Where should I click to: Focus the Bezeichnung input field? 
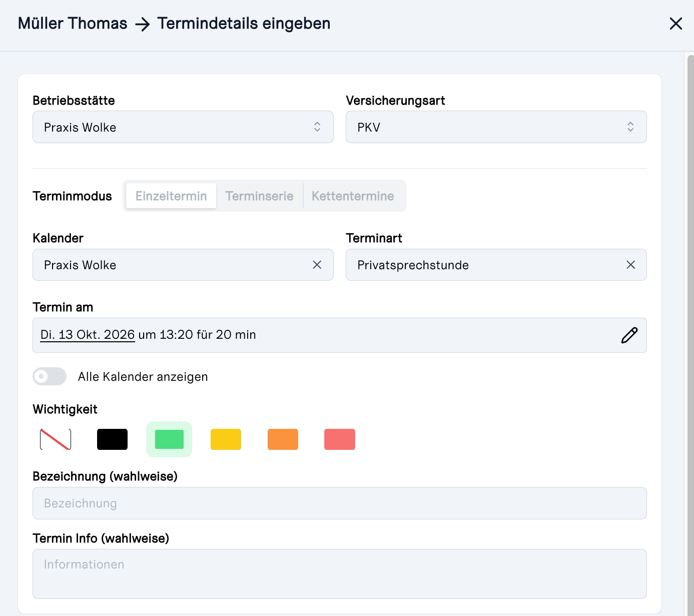340,503
